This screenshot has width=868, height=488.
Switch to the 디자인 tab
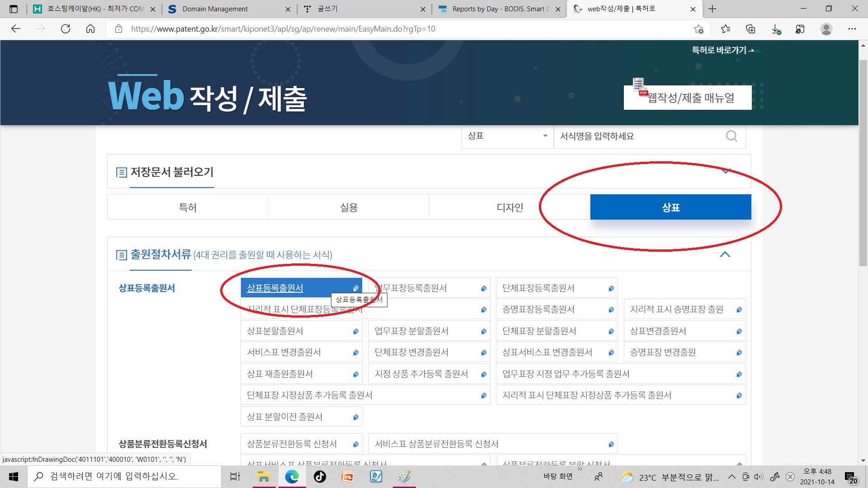pos(509,207)
